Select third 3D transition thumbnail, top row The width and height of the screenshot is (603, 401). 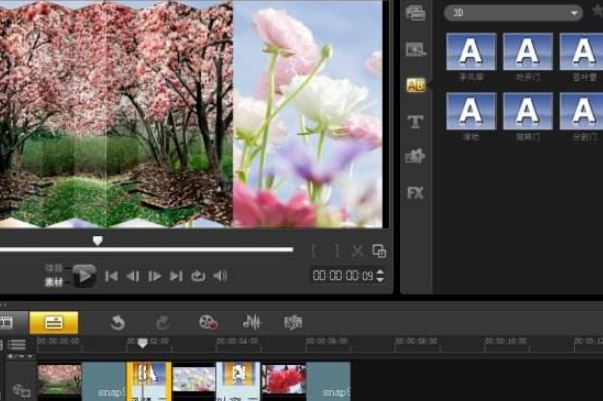click(x=581, y=52)
